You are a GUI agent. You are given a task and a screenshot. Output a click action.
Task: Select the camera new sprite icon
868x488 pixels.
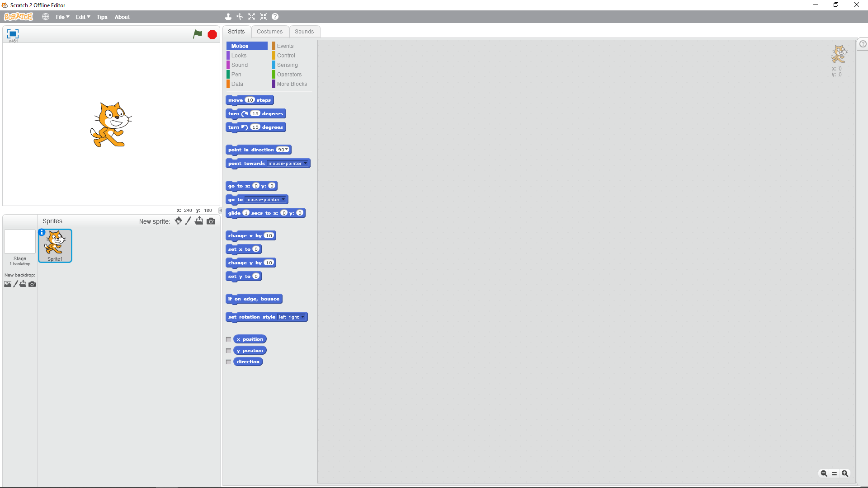coord(210,221)
